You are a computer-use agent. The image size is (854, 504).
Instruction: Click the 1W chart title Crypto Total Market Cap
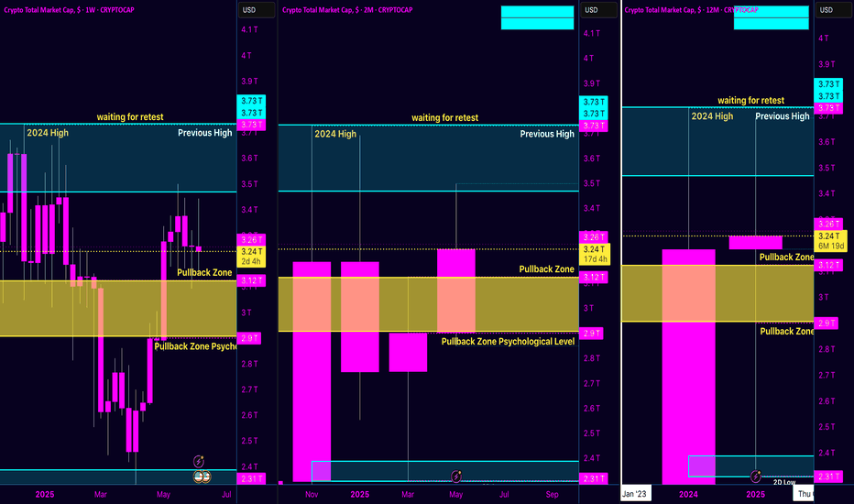click(x=69, y=10)
